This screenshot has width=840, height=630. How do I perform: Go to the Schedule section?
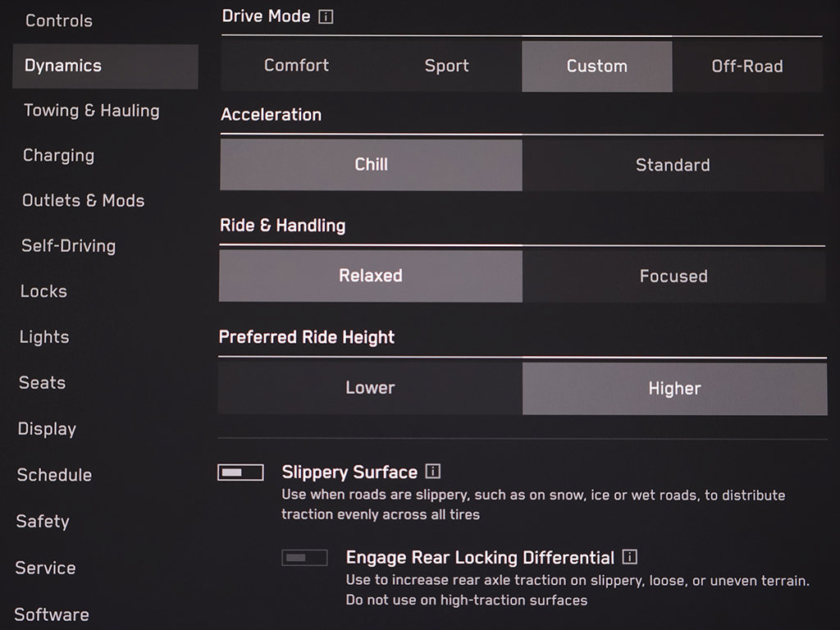[x=55, y=475]
